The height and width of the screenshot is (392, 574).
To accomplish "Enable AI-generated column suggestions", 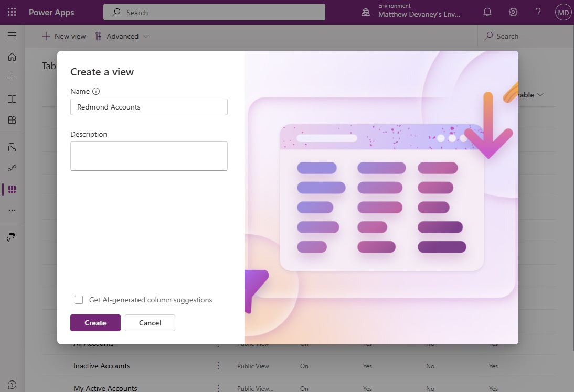I will click(x=79, y=299).
